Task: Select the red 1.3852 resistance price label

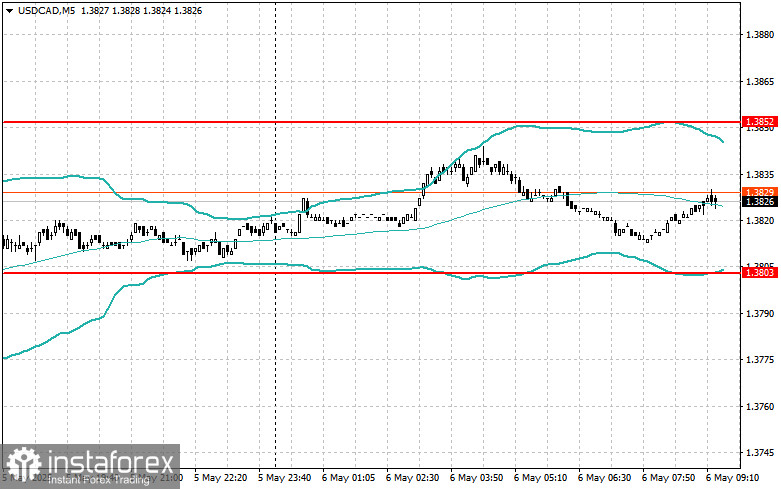Action: [x=760, y=122]
